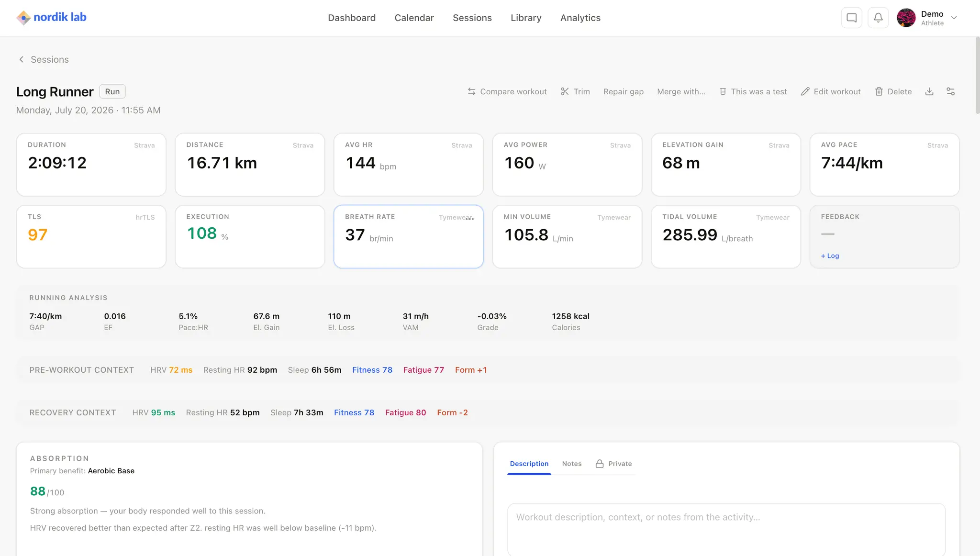Click the workout description text field
This screenshot has height=556, width=980.
[726, 529]
